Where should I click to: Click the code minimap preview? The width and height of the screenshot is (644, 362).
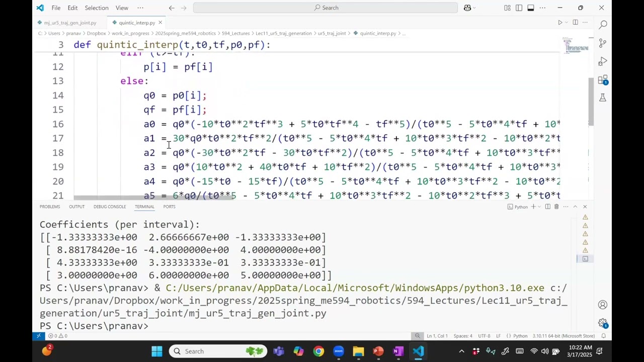click(575, 46)
